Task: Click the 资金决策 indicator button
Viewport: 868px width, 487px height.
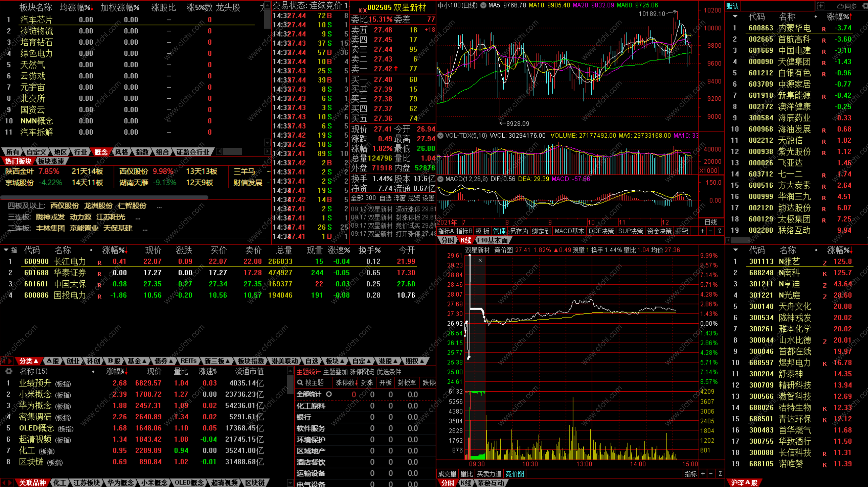Action: (659, 231)
